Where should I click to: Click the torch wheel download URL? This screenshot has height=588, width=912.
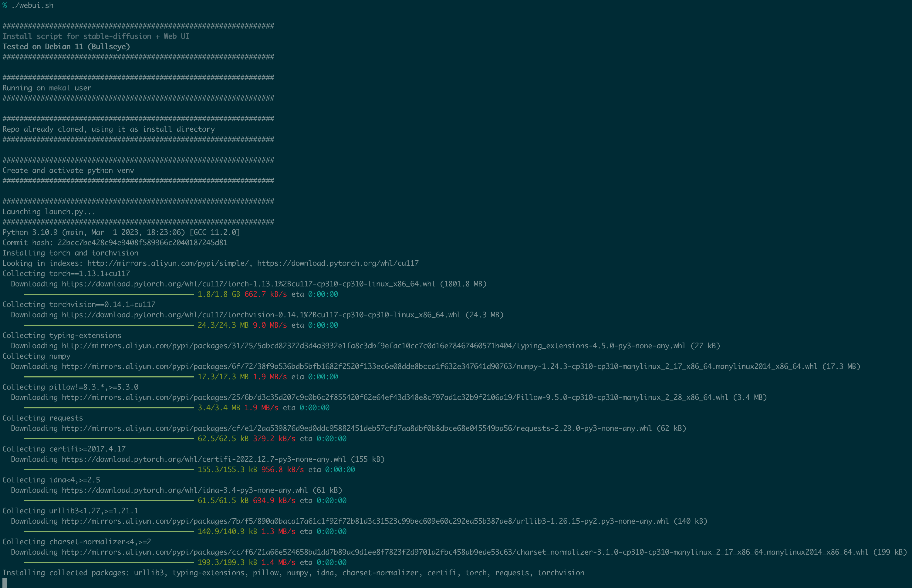tap(248, 284)
